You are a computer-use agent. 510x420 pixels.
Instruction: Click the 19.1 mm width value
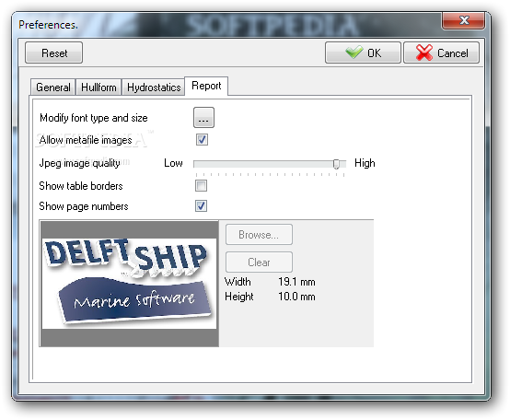pyautogui.click(x=296, y=282)
